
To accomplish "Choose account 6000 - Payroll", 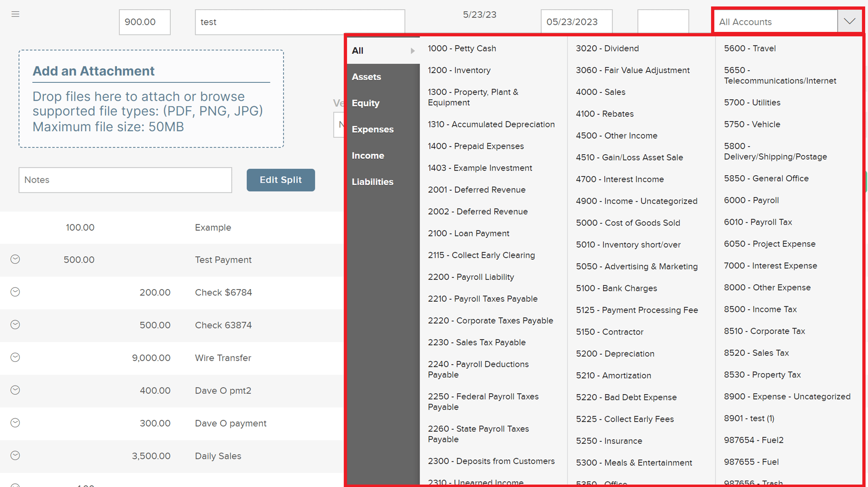I will point(751,200).
